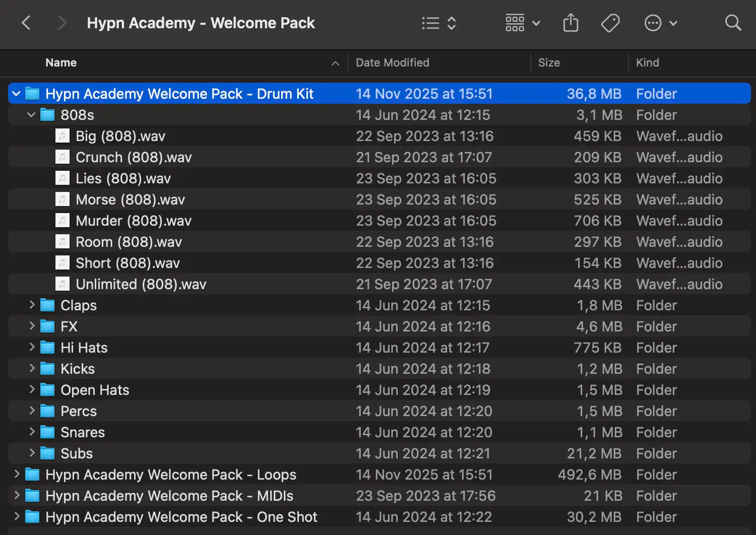
Task: Toggle the Name column sort direction chevron
Action: [x=335, y=63]
